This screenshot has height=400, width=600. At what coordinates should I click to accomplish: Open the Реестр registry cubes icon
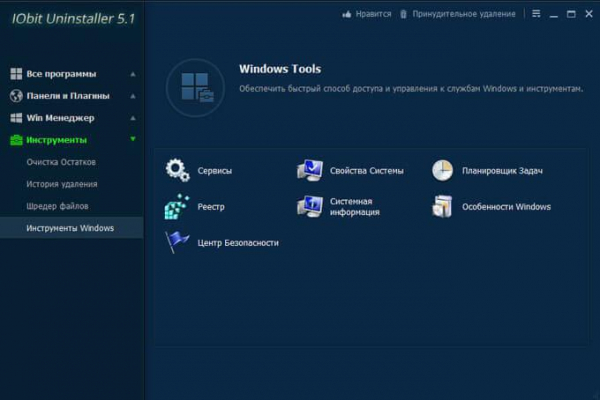pos(177,207)
